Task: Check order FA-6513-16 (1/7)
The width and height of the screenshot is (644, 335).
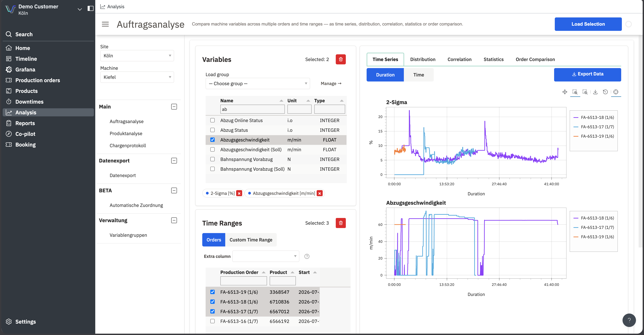Action: coord(212,321)
